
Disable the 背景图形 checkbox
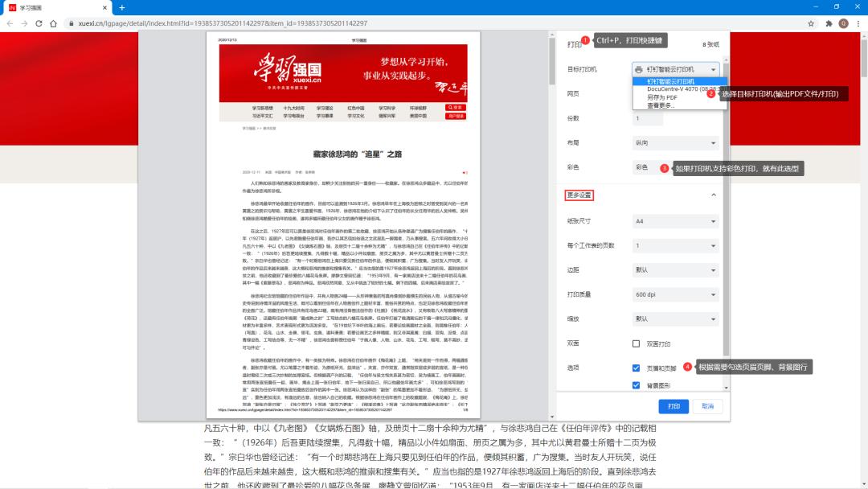[x=636, y=384]
